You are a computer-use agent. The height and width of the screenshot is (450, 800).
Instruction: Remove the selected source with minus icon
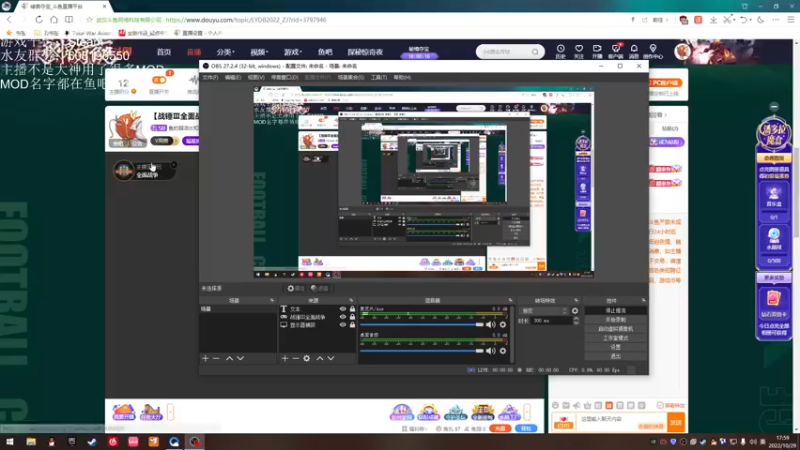click(x=295, y=359)
